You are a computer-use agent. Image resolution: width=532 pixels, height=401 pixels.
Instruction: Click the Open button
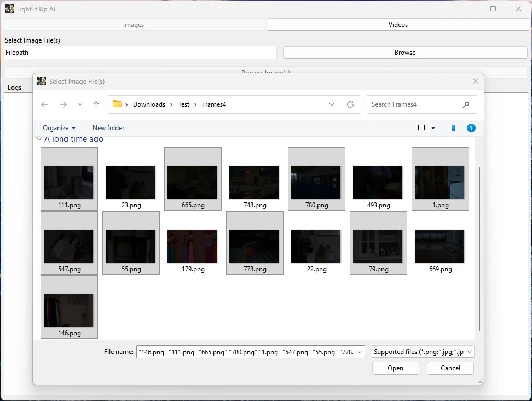point(395,368)
